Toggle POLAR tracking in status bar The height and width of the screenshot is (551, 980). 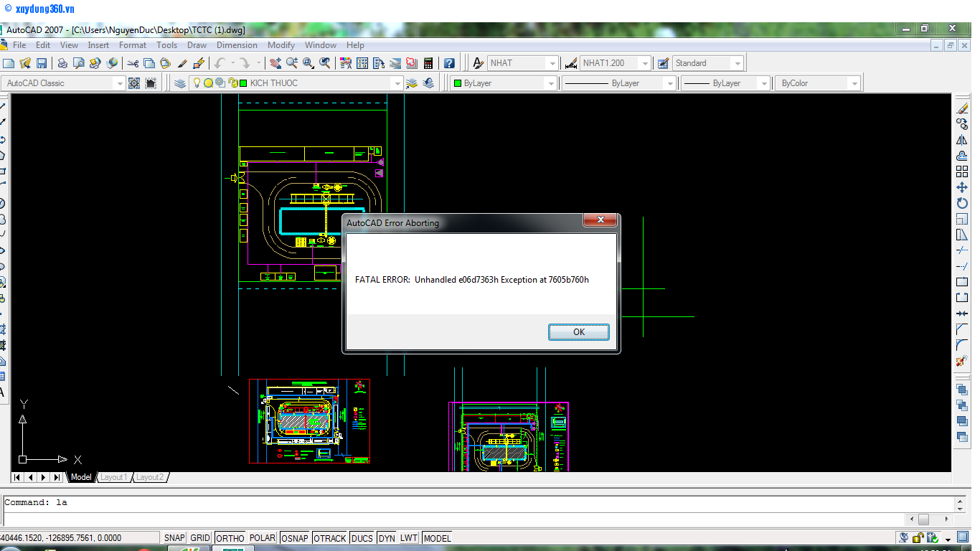click(263, 538)
